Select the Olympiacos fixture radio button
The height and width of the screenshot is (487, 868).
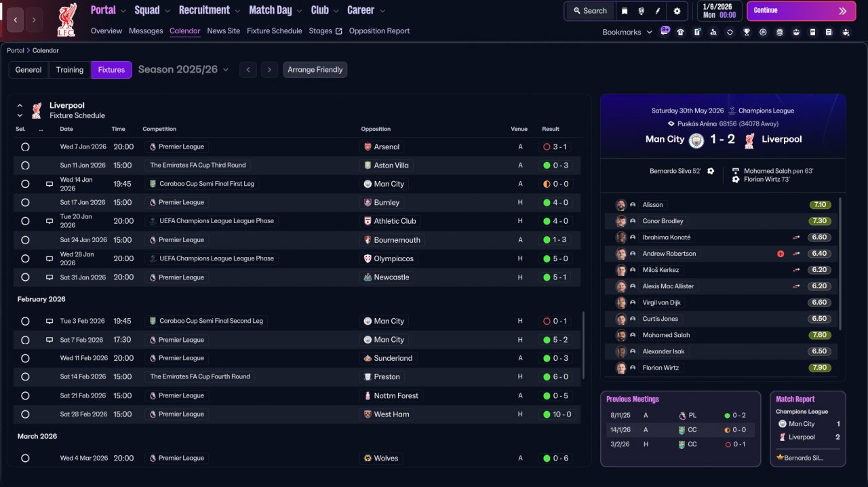pyautogui.click(x=25, y=258)
